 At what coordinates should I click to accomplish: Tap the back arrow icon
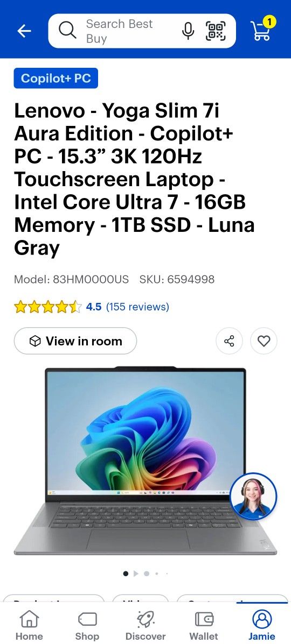coord(24,31)
